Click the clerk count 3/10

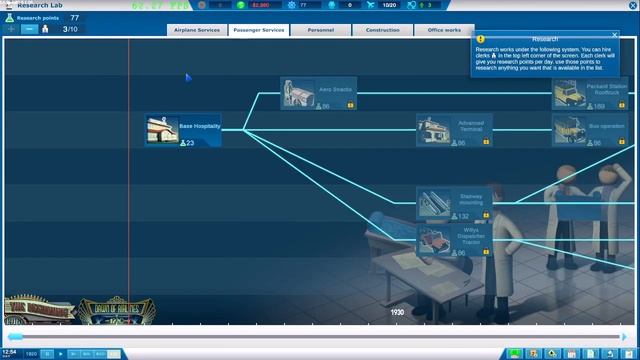click(70, 29)
